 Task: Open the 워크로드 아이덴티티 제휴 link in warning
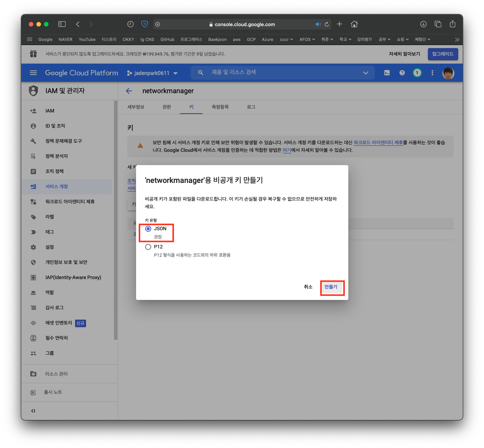378,143
